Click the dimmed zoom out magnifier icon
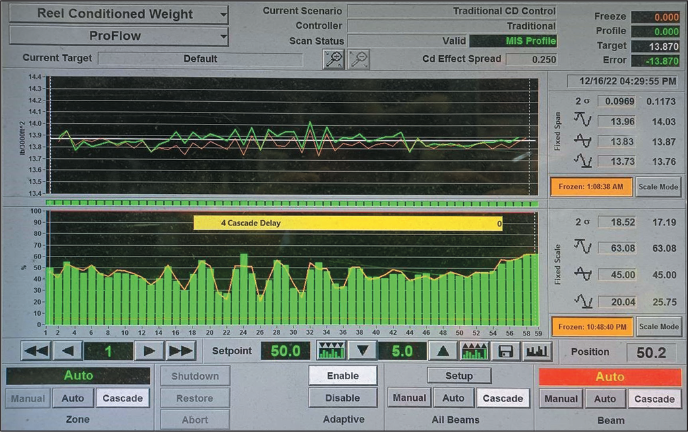Viewport: 688px width, 432px height. (x=359, y=59)
